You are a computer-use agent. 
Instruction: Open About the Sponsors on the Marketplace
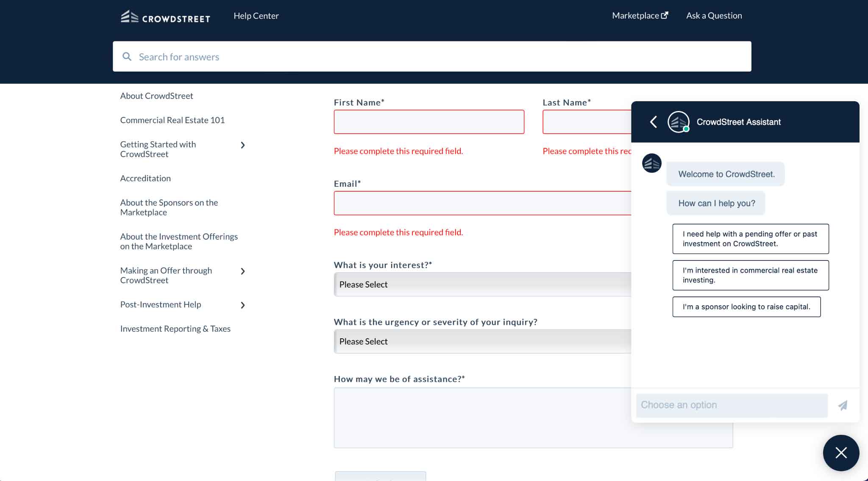pyautogui.click(x=169, y=207)
